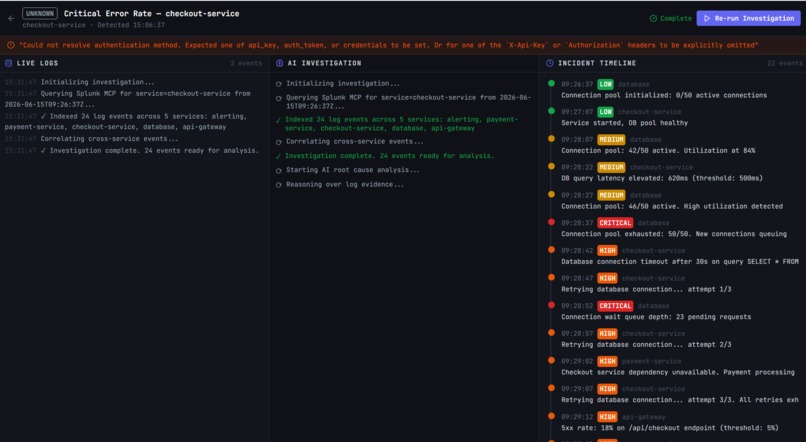Viewport: 806px width, 442px height.
Task: Click 'Connection pool: 46/50 active' entry
Action: tap(672, 207)
